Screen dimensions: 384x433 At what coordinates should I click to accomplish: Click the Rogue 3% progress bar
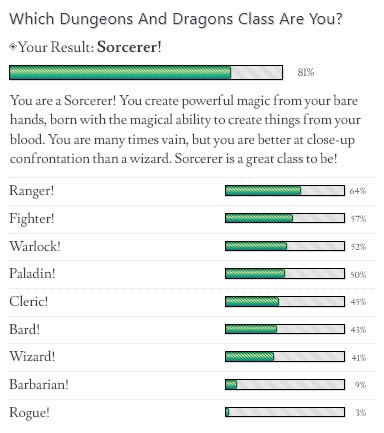click(x=285, y=412)
